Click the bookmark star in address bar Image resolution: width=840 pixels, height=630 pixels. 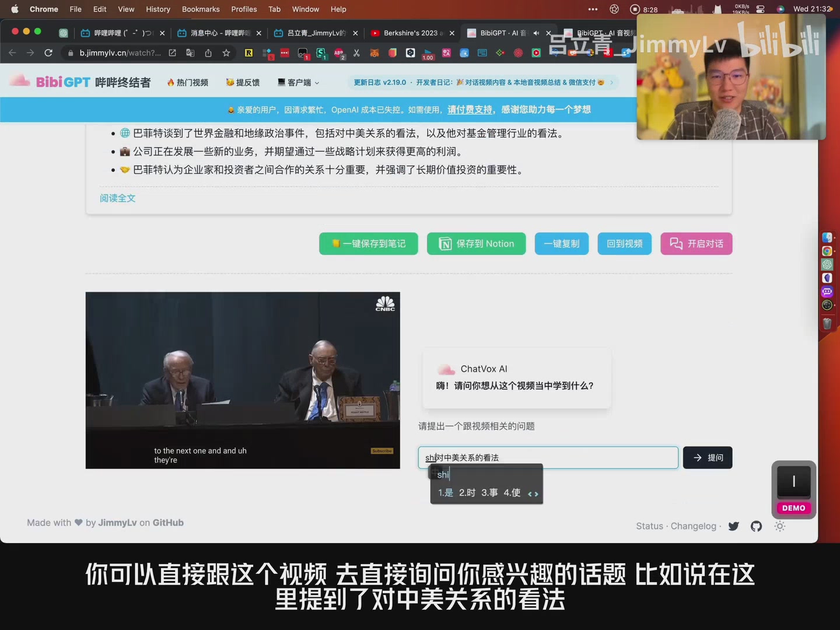(x=226, y=53)
